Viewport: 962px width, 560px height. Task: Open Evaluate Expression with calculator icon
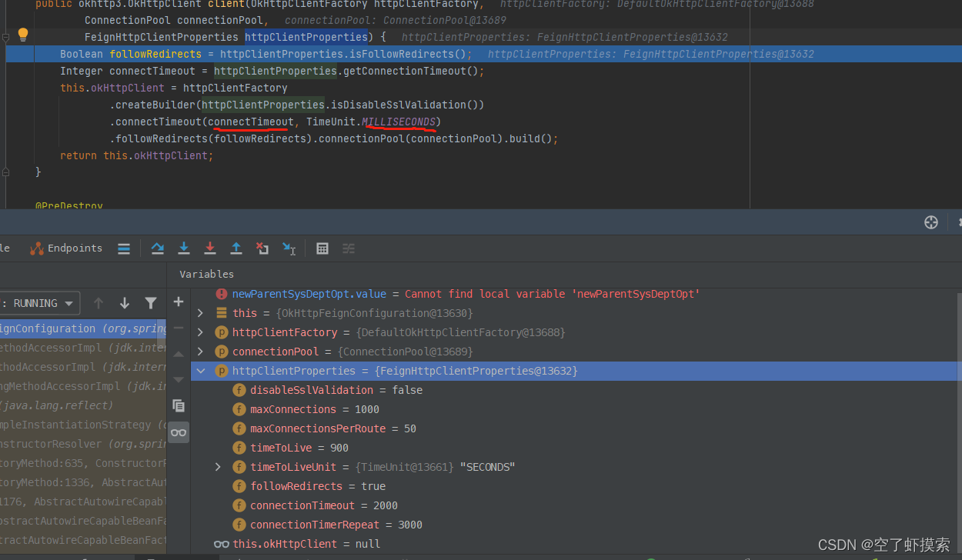tap(322, 248)
